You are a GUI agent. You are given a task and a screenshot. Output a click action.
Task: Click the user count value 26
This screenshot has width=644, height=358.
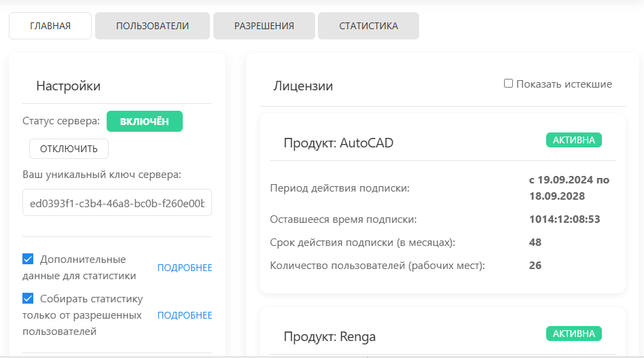point(535,265)
